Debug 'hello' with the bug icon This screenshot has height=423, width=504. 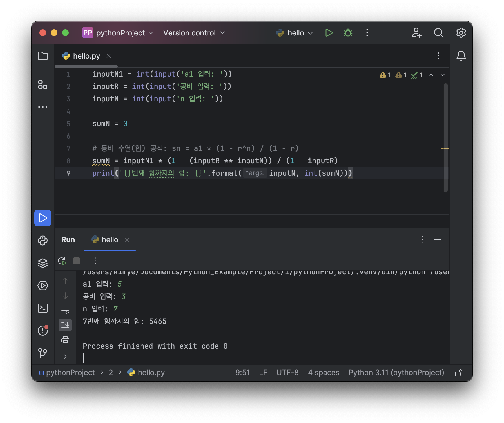(348, 33)
